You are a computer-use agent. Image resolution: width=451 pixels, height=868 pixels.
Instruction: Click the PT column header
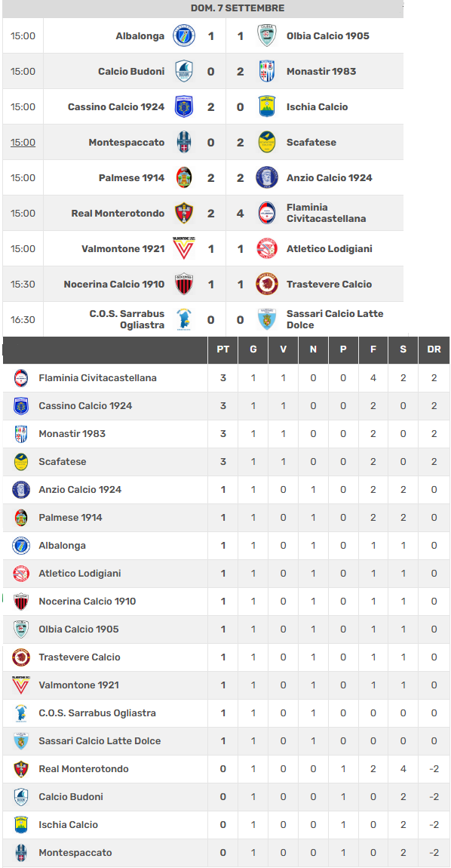(x=223, y=350)
